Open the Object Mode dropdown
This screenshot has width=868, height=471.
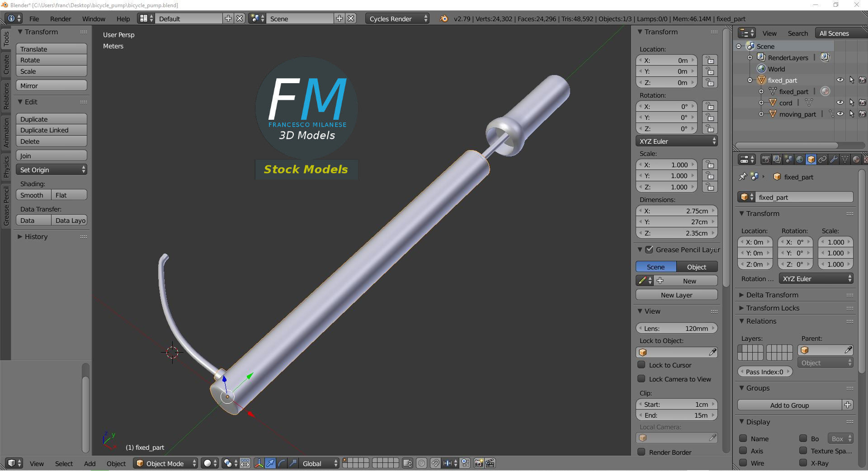pos(165,463)
